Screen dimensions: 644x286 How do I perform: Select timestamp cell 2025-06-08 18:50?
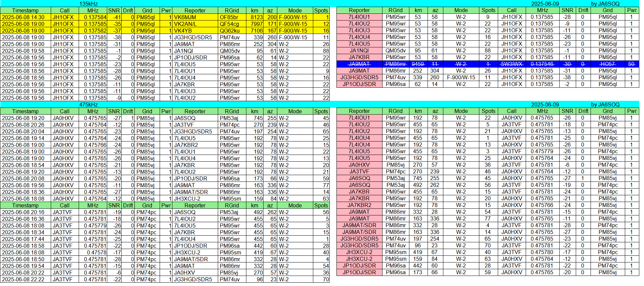[26, 259]
